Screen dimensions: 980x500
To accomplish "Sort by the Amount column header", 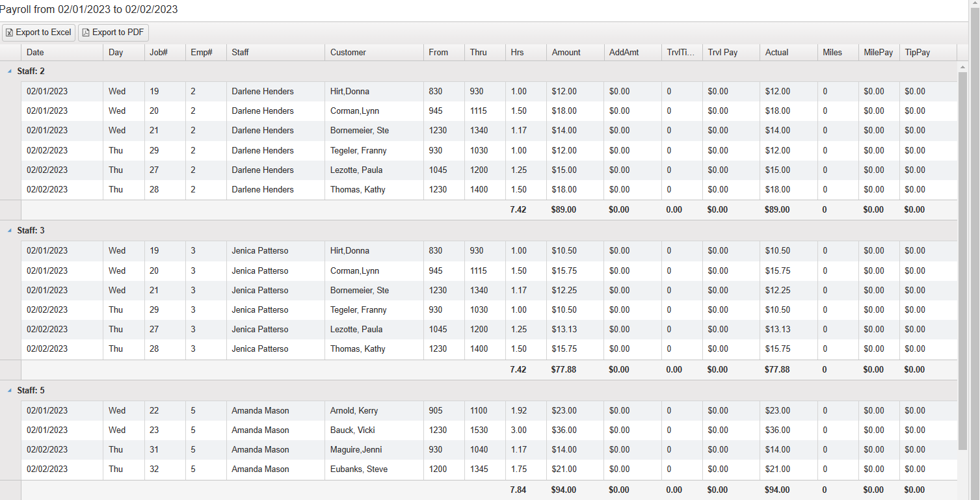I will click(575, 53).
